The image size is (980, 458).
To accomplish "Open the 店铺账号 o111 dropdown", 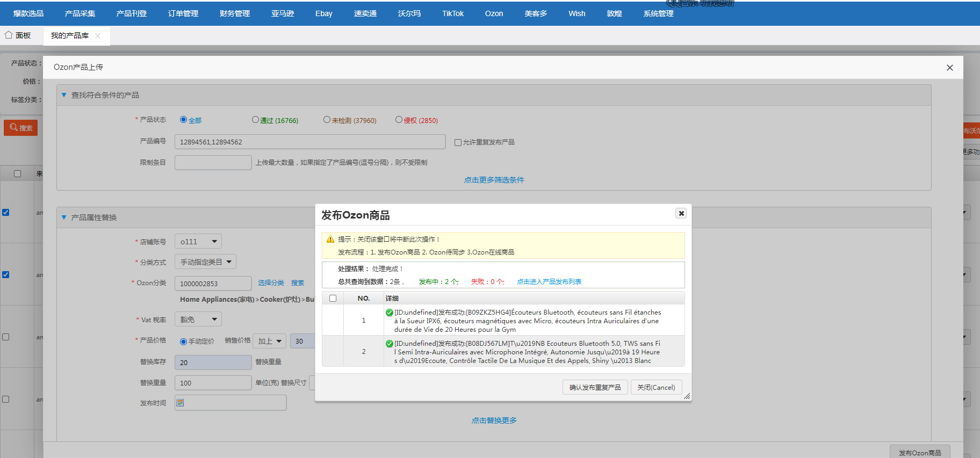I will 198,242.
